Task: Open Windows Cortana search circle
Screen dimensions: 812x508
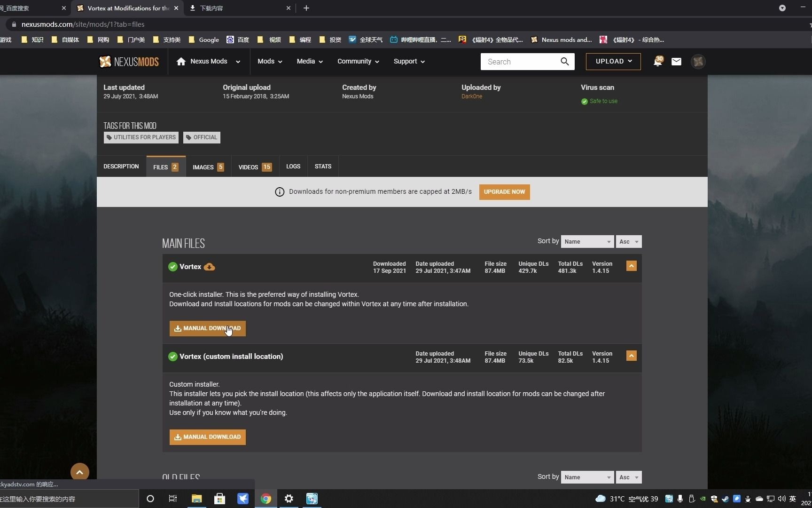Action: coord(150,499)
